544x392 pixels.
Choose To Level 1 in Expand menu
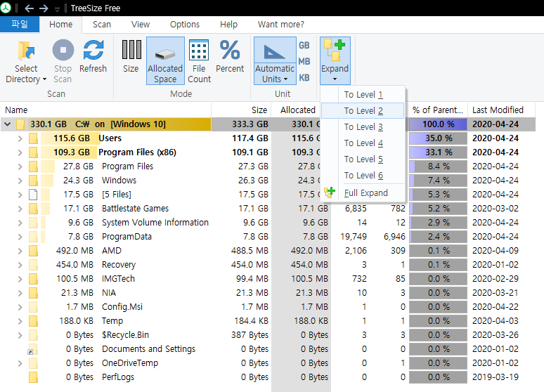coord(363,94)
